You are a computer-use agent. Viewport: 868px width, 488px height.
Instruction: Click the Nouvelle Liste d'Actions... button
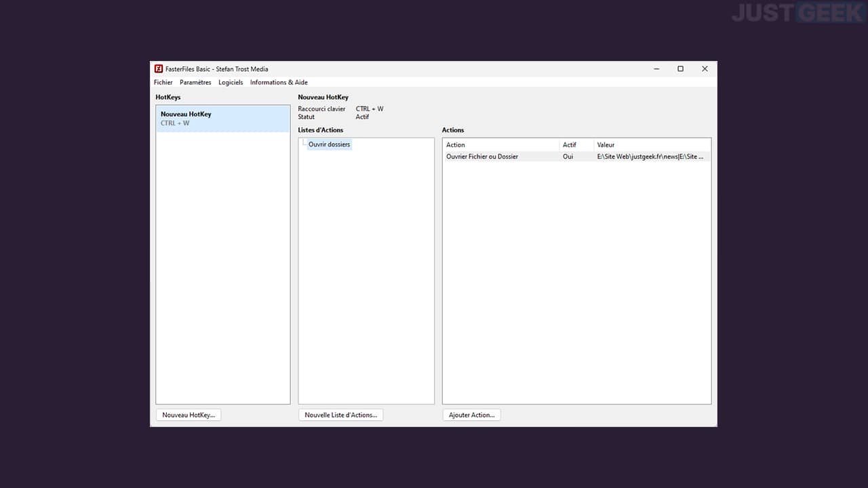[340, 415]
